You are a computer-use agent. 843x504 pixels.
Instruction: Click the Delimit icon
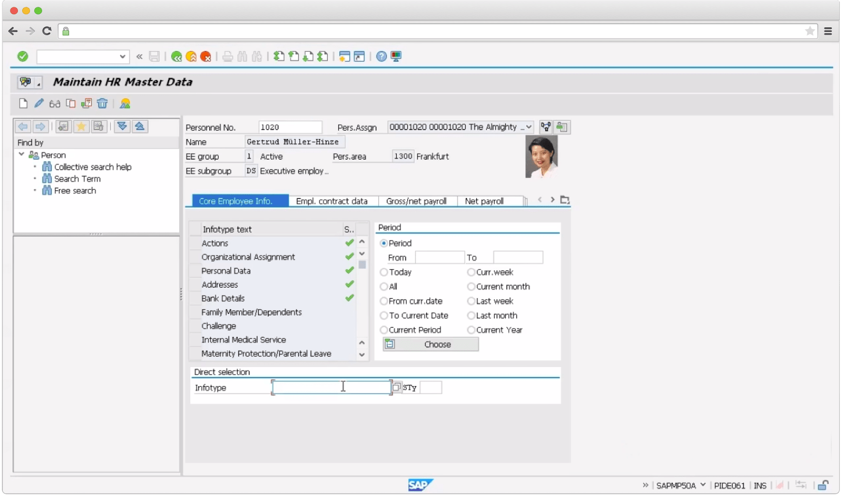pos(86,103)
